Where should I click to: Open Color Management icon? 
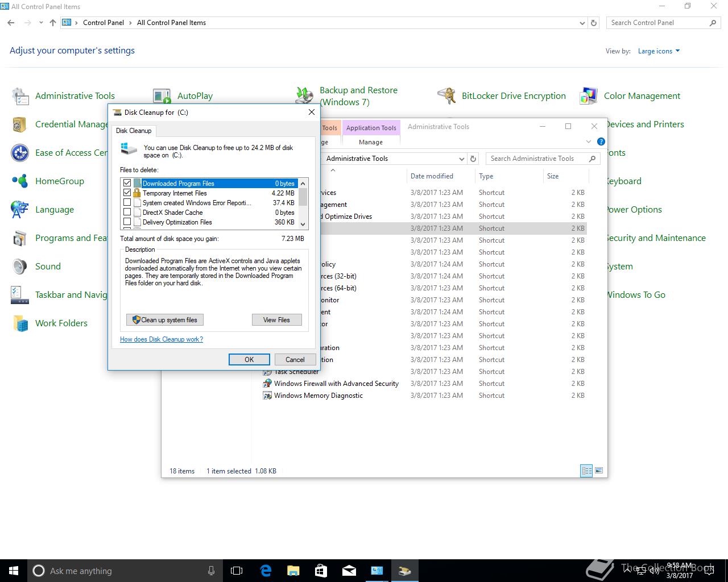[x=589, y=96]
